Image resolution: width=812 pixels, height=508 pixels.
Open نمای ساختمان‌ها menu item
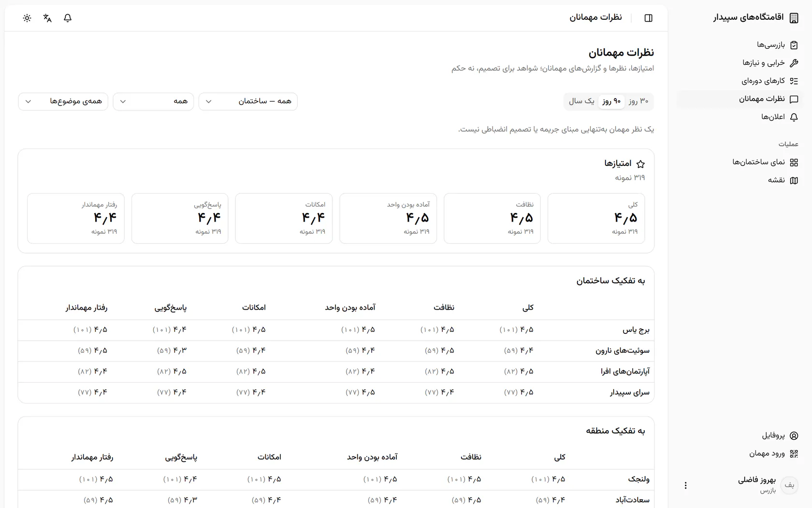click(x=739, y=163)
